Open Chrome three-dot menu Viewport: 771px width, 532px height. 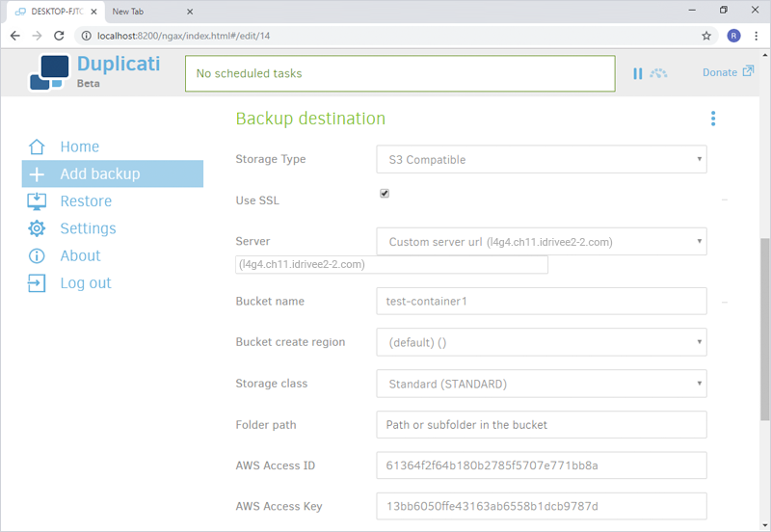(757, 36)
